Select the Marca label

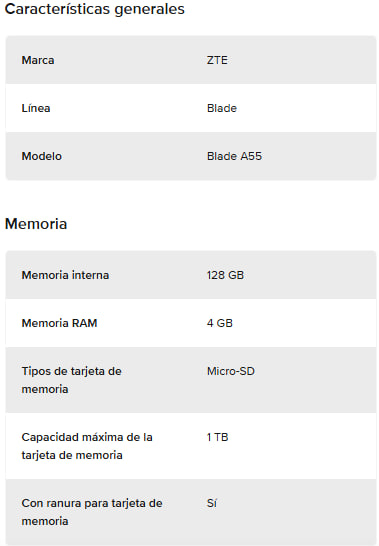[38, 60]
